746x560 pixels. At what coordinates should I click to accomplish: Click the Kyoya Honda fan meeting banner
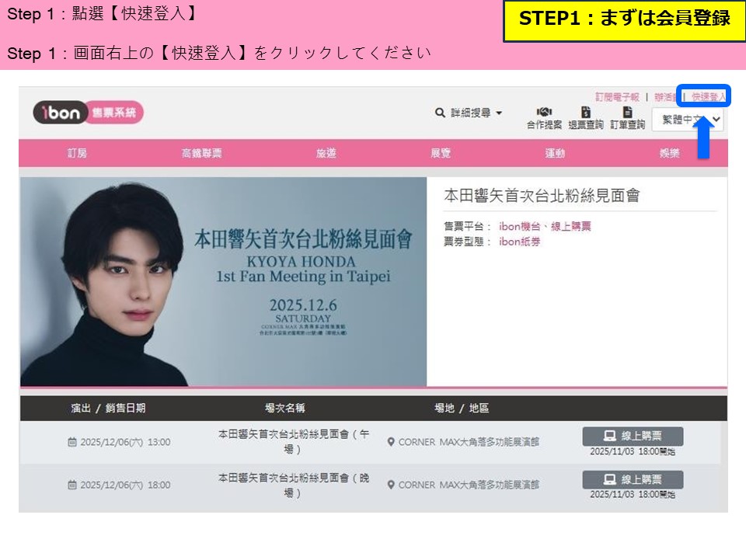(x=223, y=281)
